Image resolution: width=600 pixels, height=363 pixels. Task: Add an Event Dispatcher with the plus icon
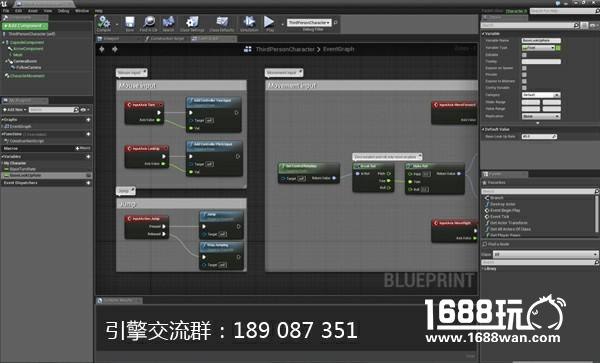pyautogui.click(x=88, y=183)
